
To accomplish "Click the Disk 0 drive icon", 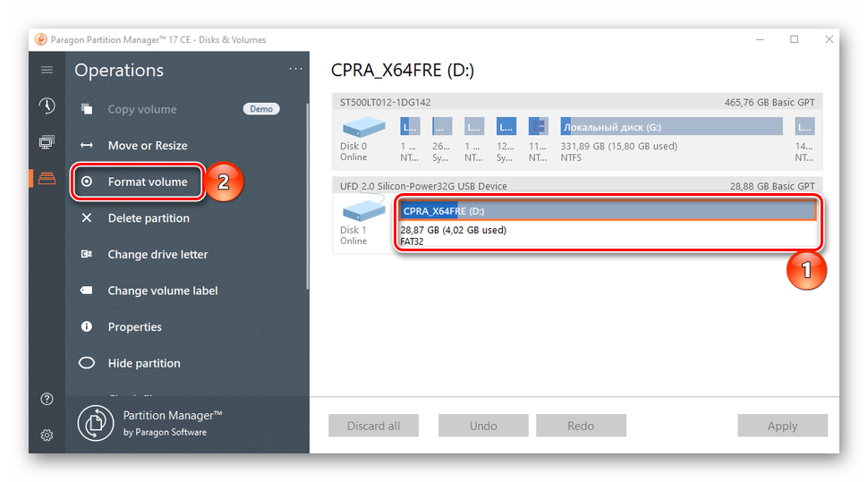I will point(363,127).
